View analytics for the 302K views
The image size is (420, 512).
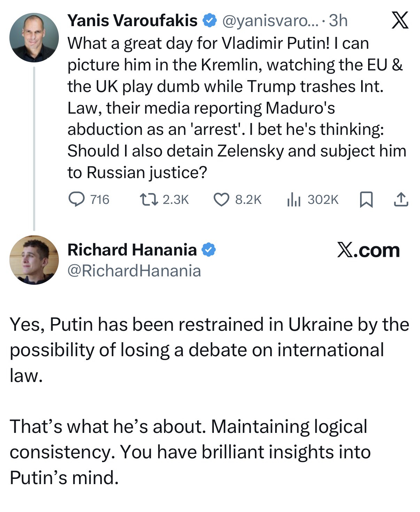[294, 200]
